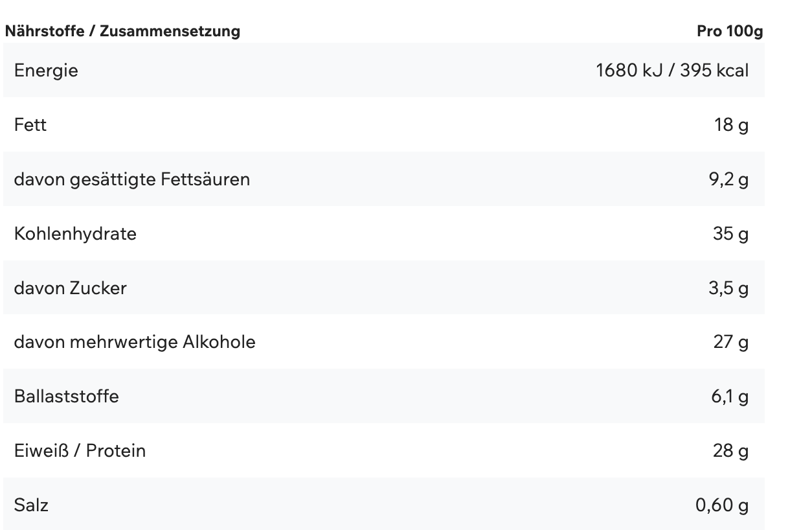Click the Salz row label
812x530 pixels.
[31, 505]
